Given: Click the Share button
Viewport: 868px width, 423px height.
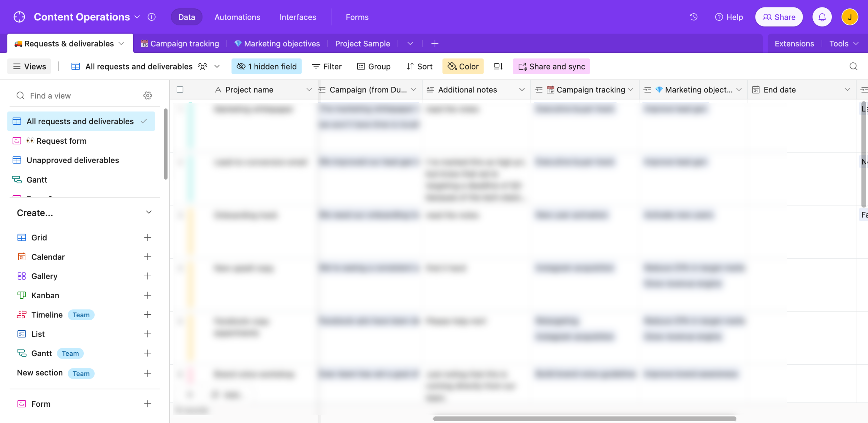Looking at the screenshot, I should (779, 17).
